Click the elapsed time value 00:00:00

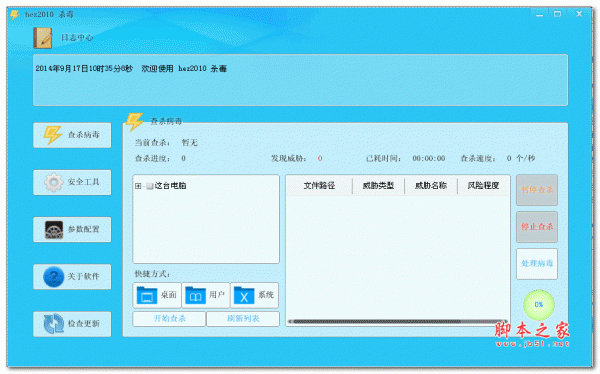[429, 158]
